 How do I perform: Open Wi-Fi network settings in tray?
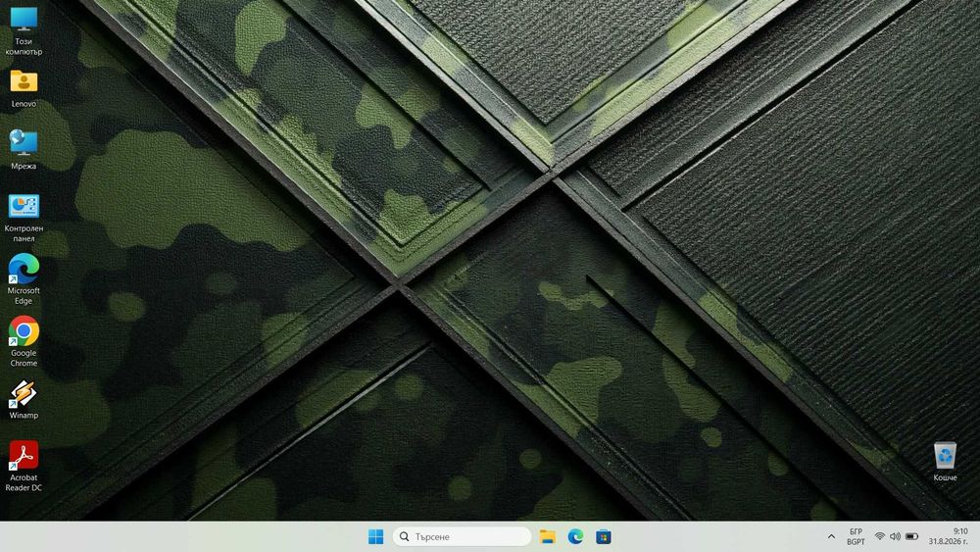point(879,536)
